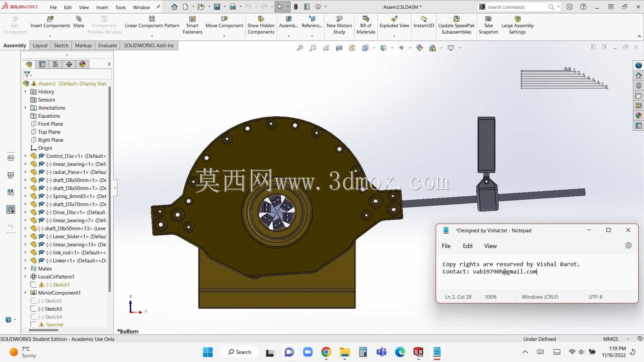Screen dimensions: 644x362
Task: Open Exploded View dropdown arrow
Action: (x=394, y=36)
